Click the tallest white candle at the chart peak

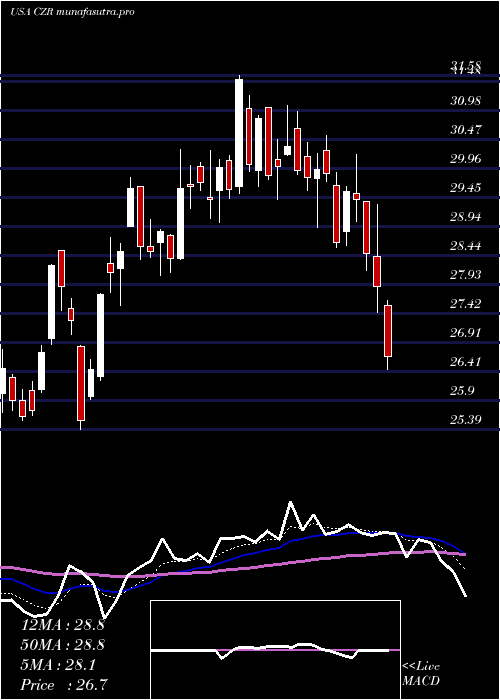[239, 134]
